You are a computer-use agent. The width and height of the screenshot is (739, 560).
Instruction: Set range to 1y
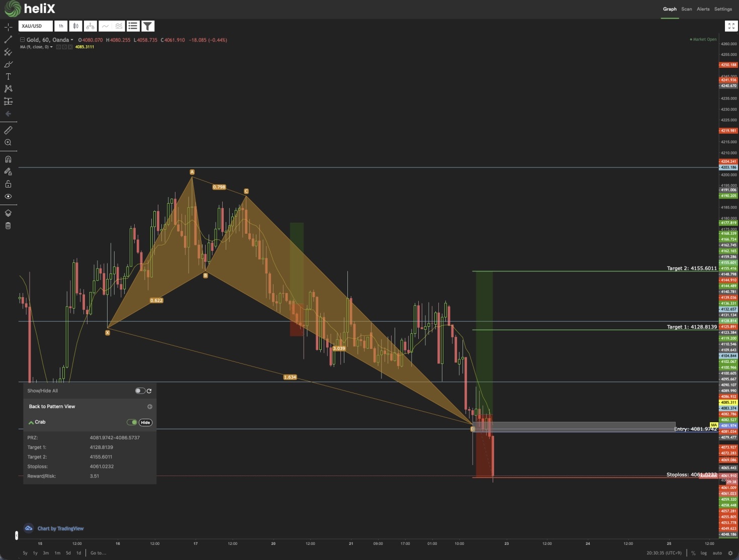point(35,553)
